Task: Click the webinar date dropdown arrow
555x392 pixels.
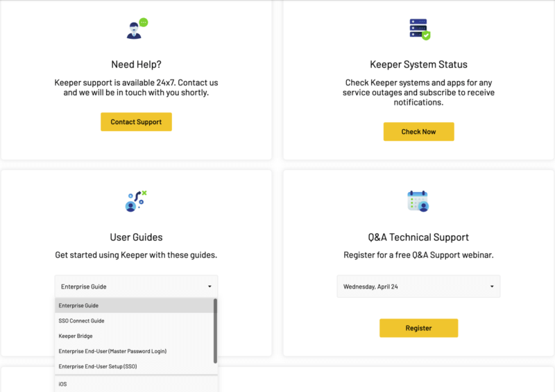Action: click(x=492, y=287)
